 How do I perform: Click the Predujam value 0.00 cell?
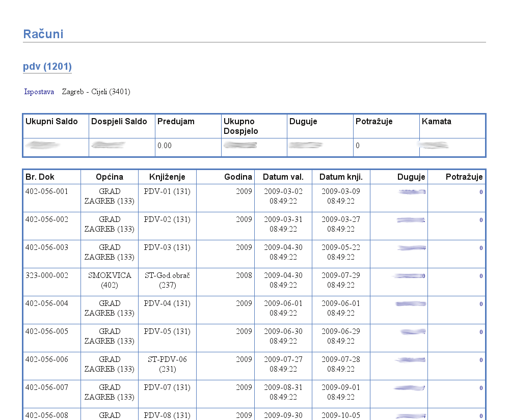165,146
